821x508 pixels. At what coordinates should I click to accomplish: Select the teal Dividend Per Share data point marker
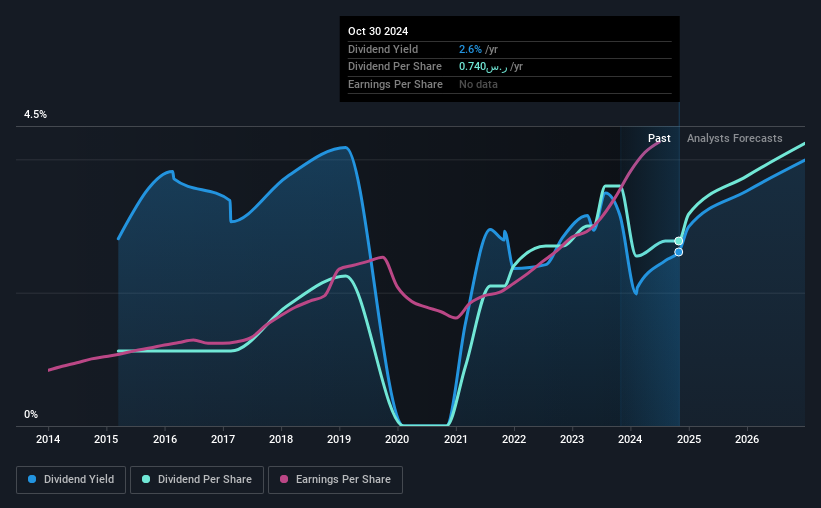pos(679,241)
